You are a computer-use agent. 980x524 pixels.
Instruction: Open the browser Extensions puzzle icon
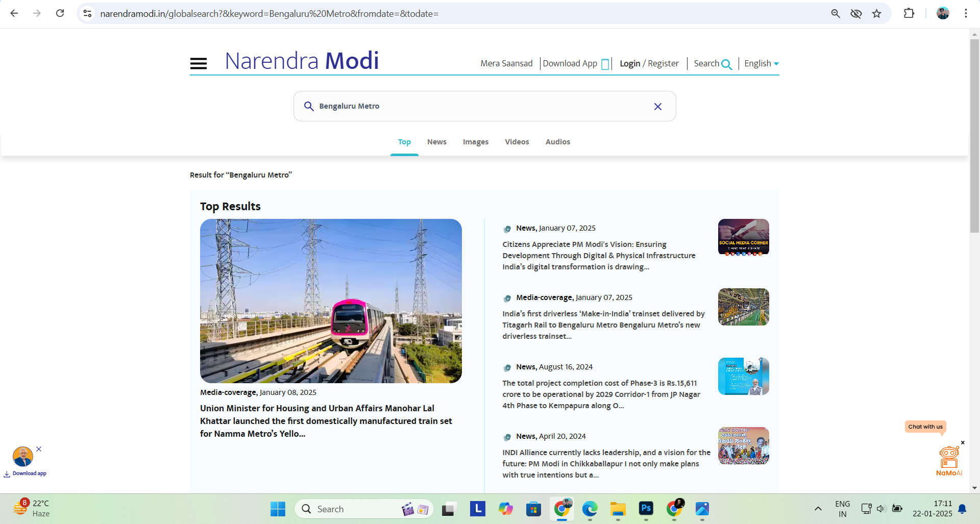909,14
